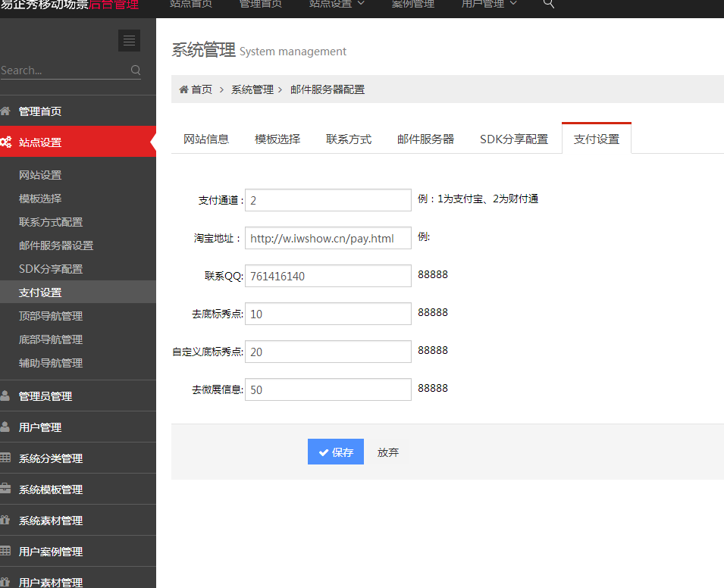Collapse the sidebar using the hamburger icon
This screenshot has height=588, width=724.
pyautogui.click(x=129, y=40)
